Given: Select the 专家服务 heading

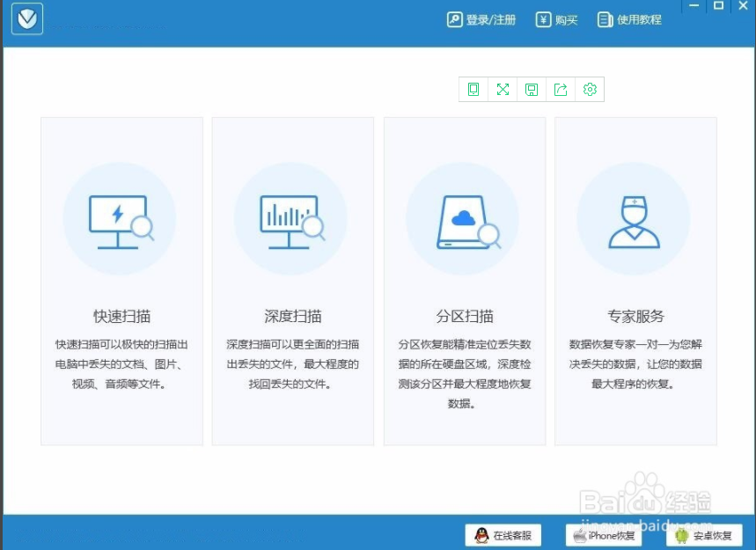Looking at the screenshot, I should tap(636, 316).
